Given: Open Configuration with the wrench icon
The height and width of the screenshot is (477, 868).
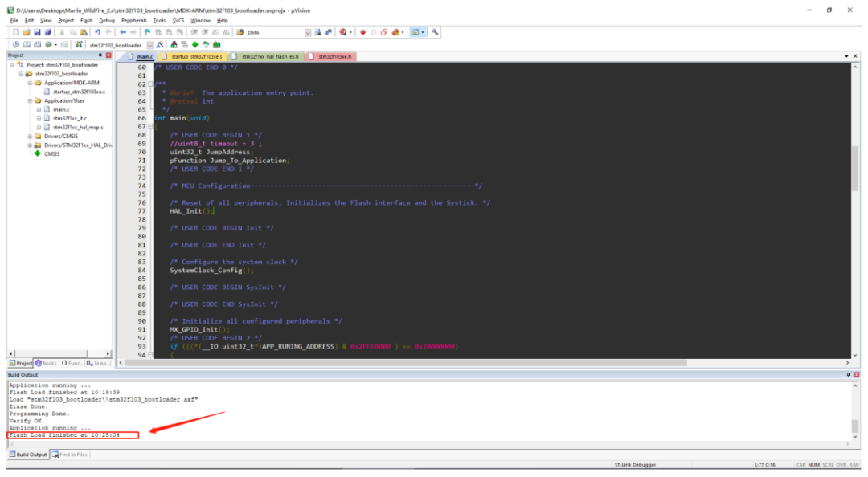Looking at the screenshot, I should coord(435,32).
